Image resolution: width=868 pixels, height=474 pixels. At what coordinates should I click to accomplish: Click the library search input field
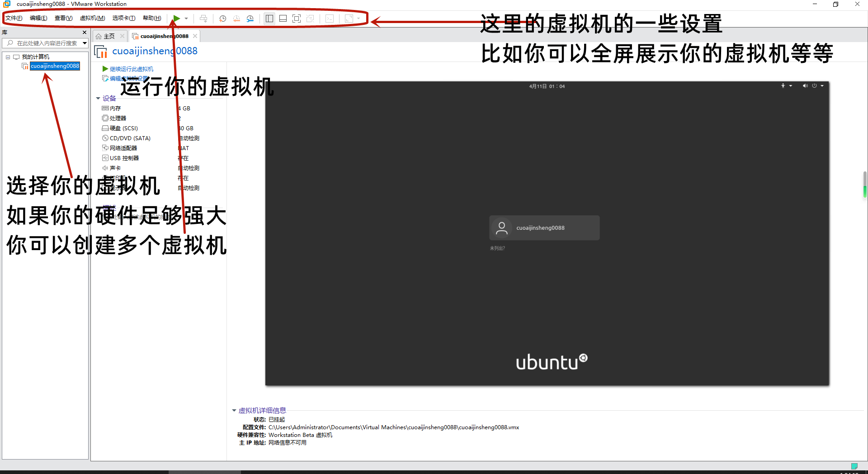pos(45,43)
